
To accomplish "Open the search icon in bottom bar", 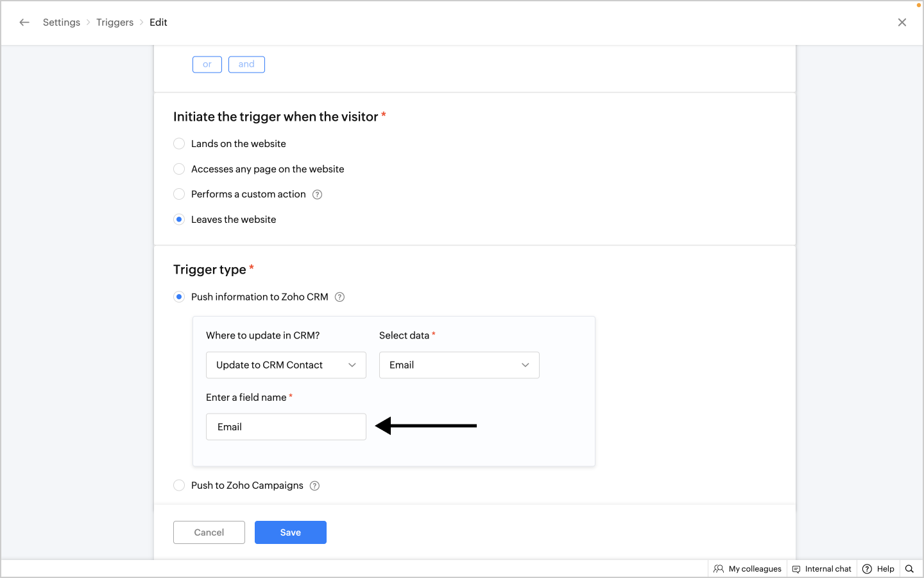I will point(909,569).
